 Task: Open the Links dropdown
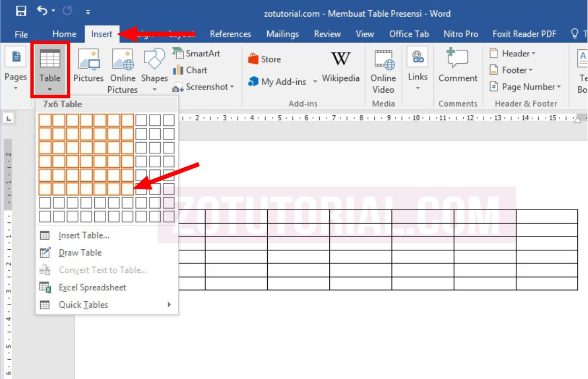click(417, 69)
